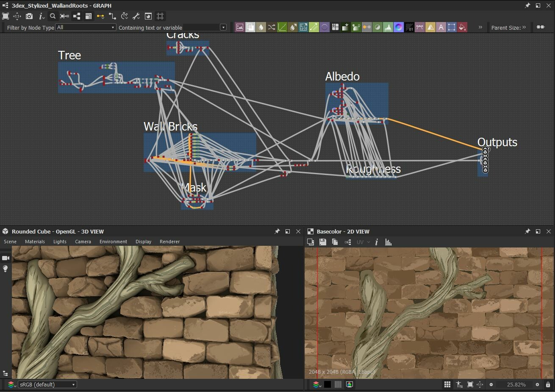The width and height of the screenshot is (555, 392).
Task: Save the image from the Basecolor 2D view
Action: pyautogui.click(x=322, y=242)
